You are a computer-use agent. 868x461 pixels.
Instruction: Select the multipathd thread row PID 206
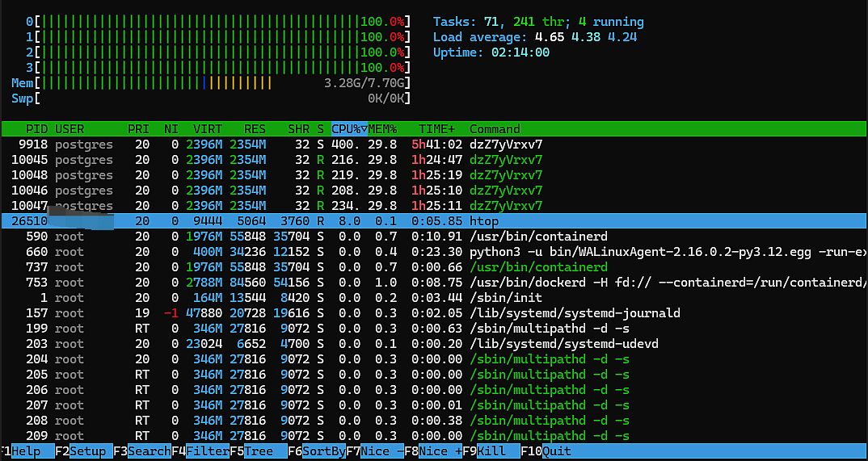434,390
